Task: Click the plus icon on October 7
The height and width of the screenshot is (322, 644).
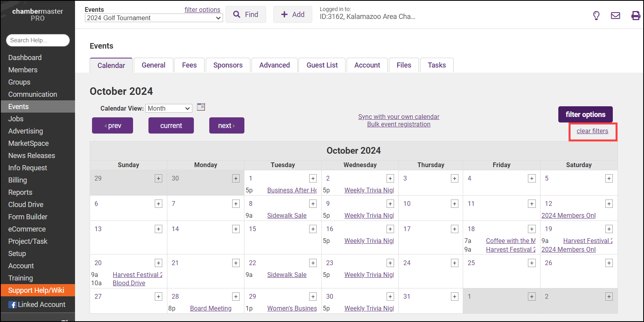Action: (x=236, y=204)
